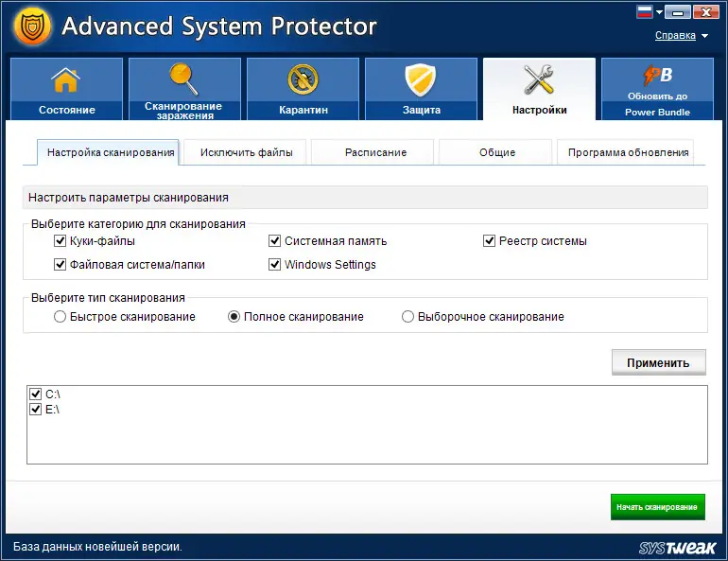Click the bug icon for Карантин
The height and width of the screenshot is (561, 728).
point(303,79)
